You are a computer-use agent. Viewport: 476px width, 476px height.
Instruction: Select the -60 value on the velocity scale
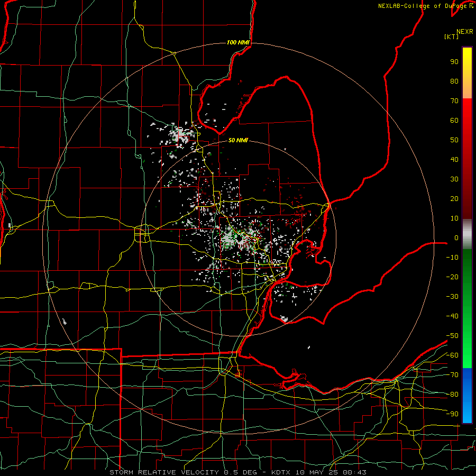tap(452, 355)
